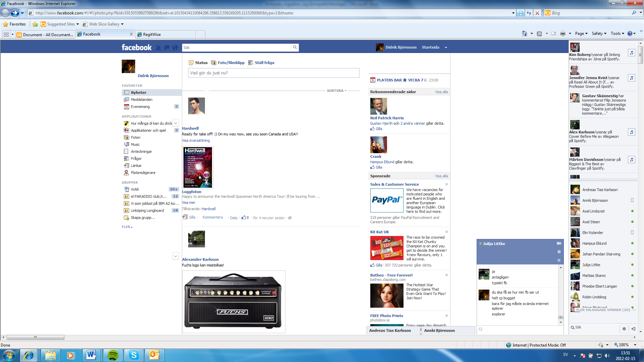The height and width of the screenshot is (362, 644).
Task: Click Kommentera on the Hardwell post
Action: point(213,218)
